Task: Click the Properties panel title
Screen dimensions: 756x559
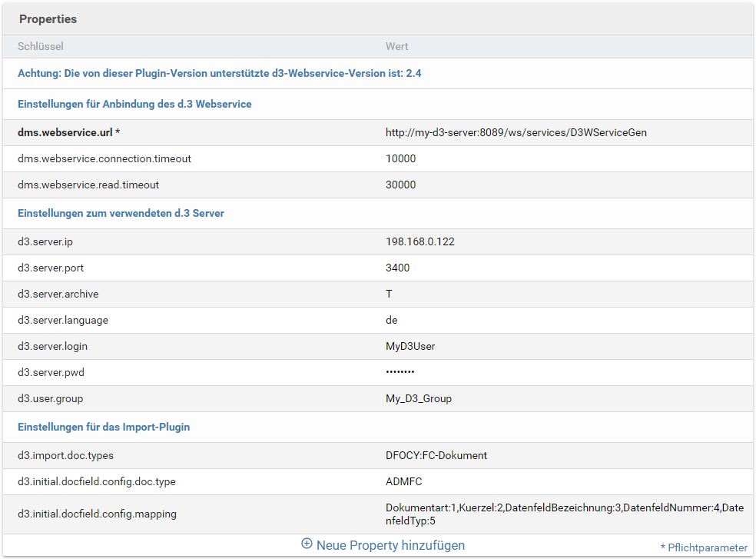Action: click(48, 18)
